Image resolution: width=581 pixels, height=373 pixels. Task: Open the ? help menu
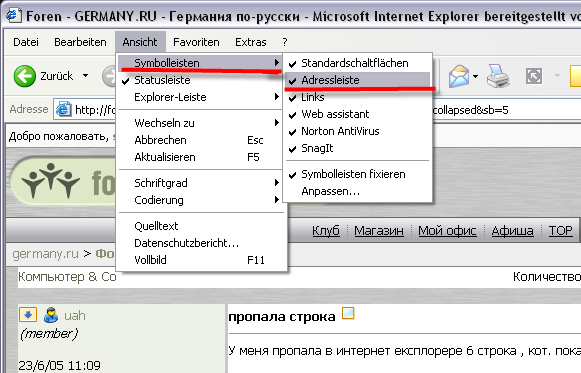[x=285, y=42]
